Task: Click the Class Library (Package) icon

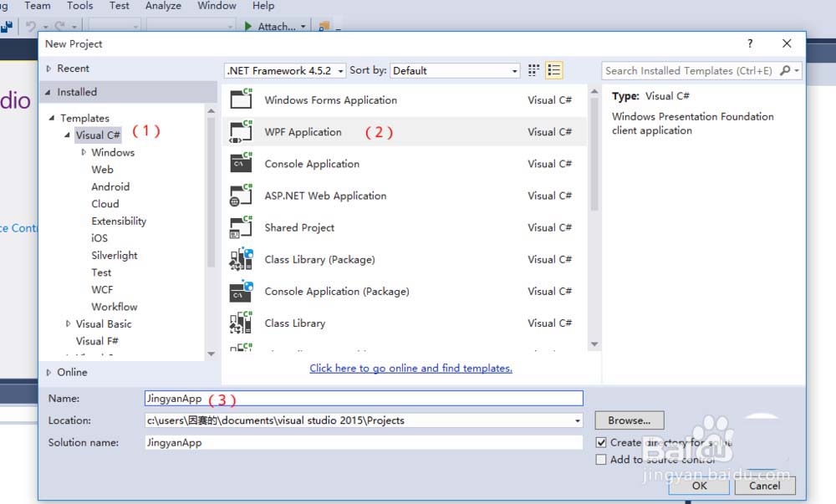Action: tap(241, 259)
